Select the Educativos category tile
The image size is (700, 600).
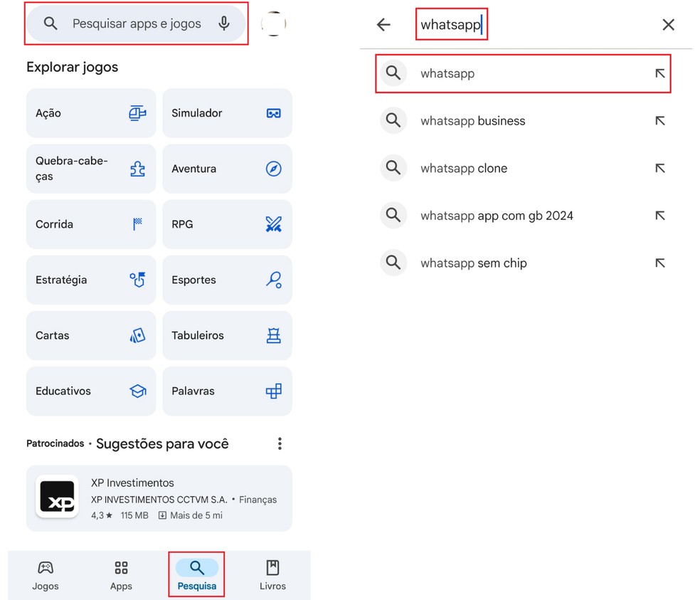click(91, 391)
